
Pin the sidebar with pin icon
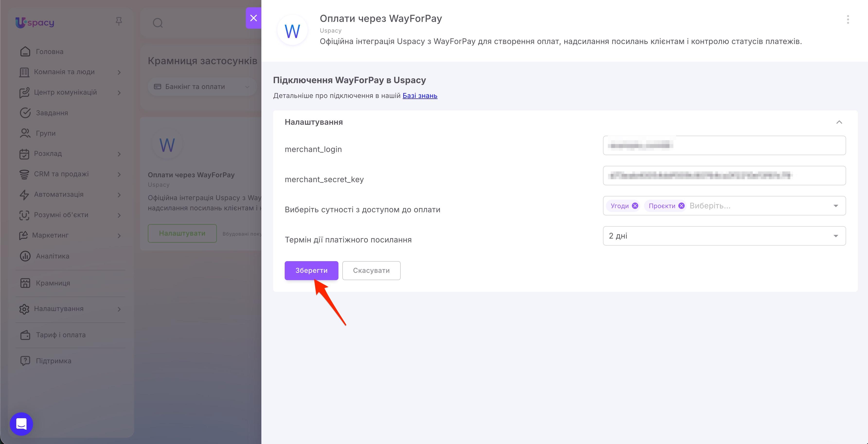(x=119, y=22)
